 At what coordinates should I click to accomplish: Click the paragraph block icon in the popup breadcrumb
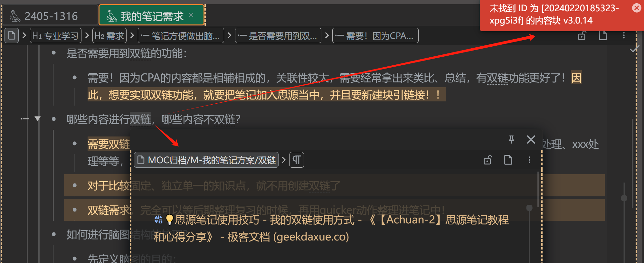(x=297, y=160)
